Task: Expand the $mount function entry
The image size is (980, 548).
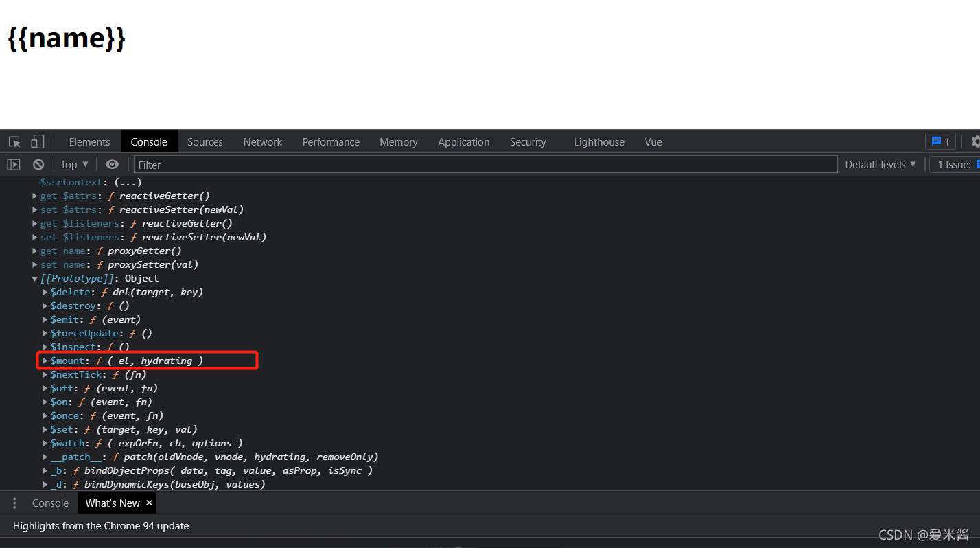Action: [45, 361]
